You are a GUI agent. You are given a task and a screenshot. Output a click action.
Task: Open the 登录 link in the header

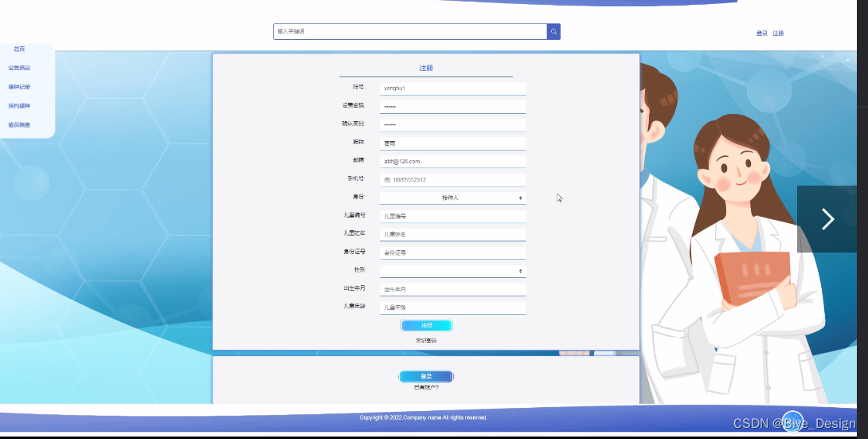(x=762, y=33)
